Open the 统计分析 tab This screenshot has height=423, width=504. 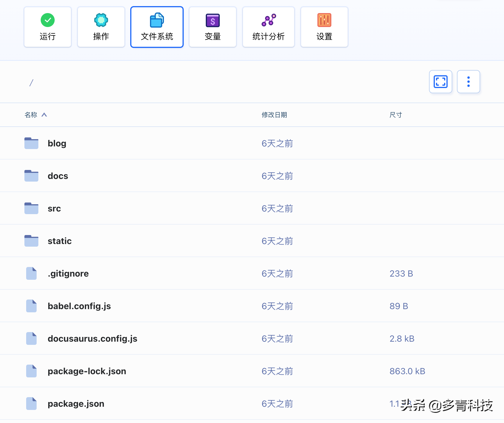(x=269, y=27)
